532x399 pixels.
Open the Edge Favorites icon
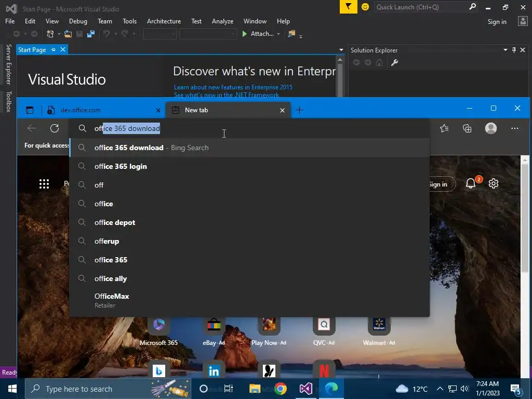pos(444,128)
